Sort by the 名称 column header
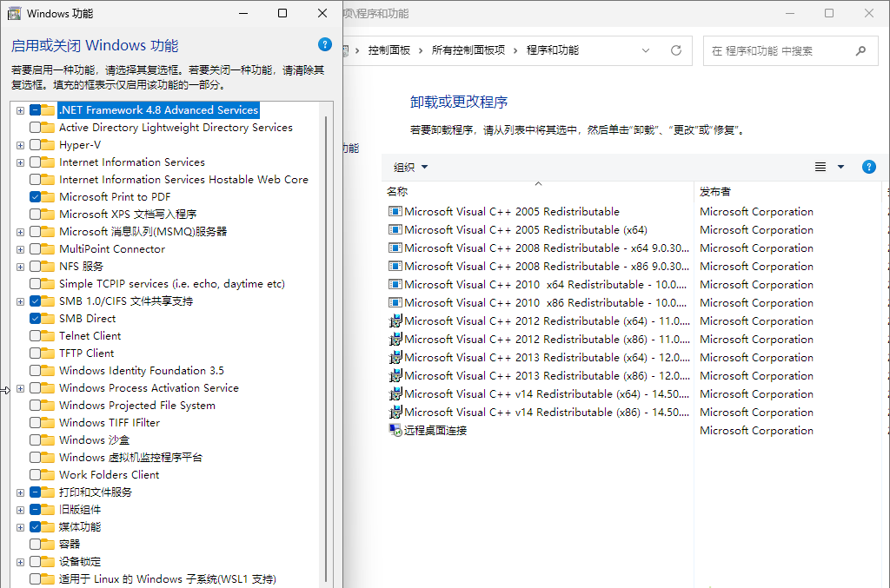The width and height of the screenshot is (890, 588). tap(537, 192)
